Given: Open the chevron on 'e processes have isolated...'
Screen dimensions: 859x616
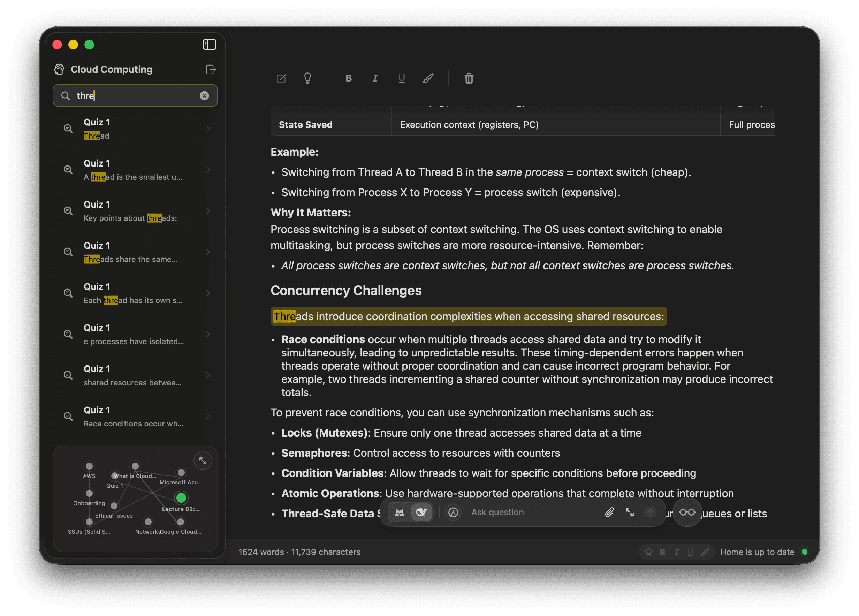Looking at the screenshot, I should click(208, 334).
